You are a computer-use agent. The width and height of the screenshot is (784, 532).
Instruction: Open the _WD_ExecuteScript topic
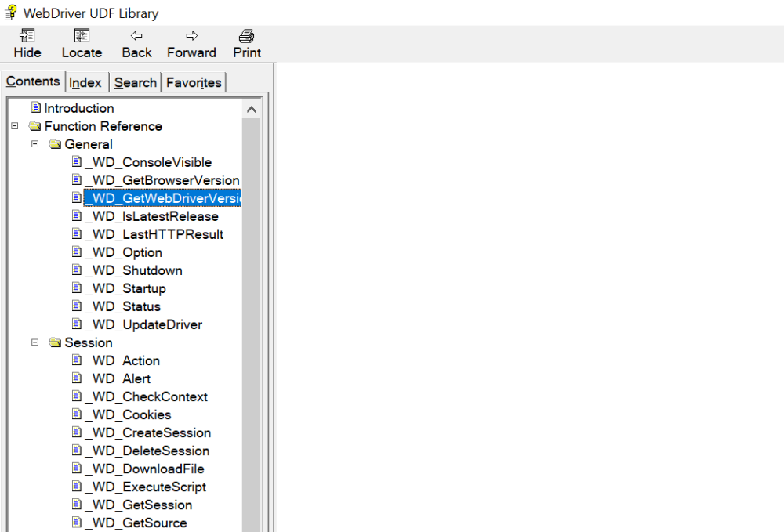tap(146, 487)
